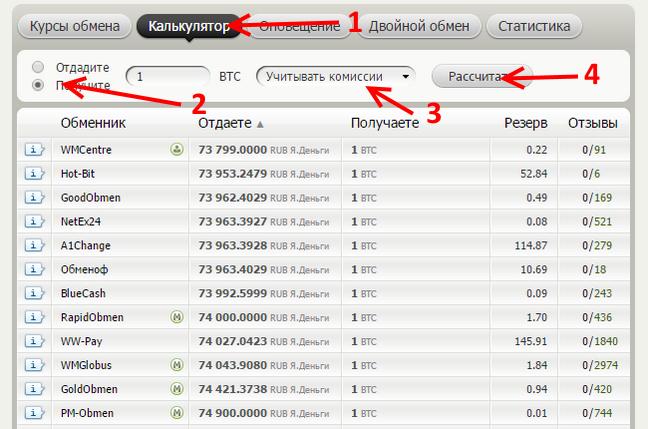Switch to Калькулятор tab
Image resolution: width=648 pixels, height=429 pixels.
pos(189,26)
